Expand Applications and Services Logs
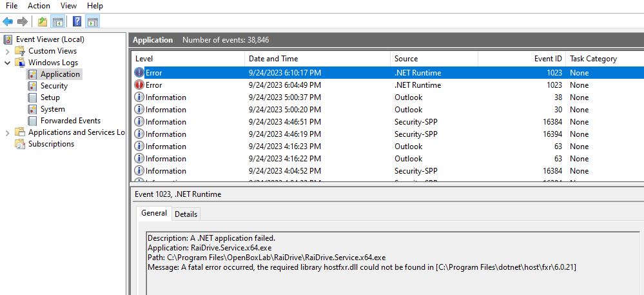The height and width of the screenshot is (295, 644). click(8, 132)
